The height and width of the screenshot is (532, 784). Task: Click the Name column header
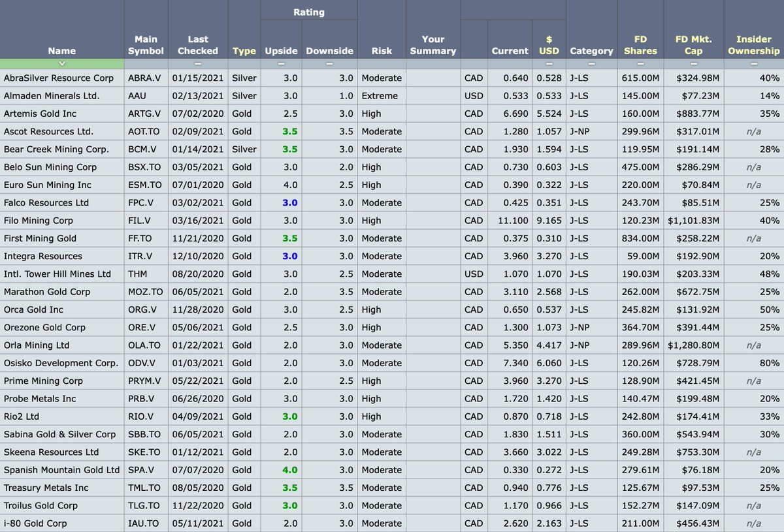point(62,51)
